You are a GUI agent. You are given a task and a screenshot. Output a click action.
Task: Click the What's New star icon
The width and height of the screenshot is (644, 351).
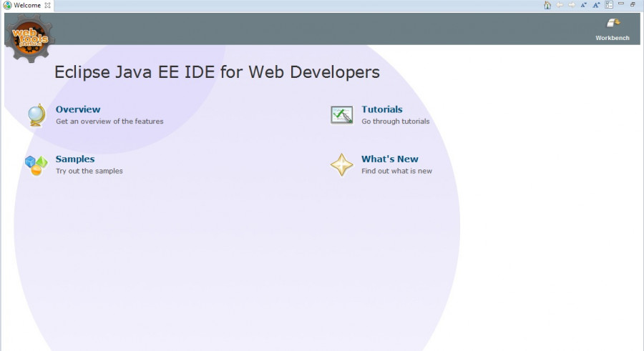[x=342, y=165]
